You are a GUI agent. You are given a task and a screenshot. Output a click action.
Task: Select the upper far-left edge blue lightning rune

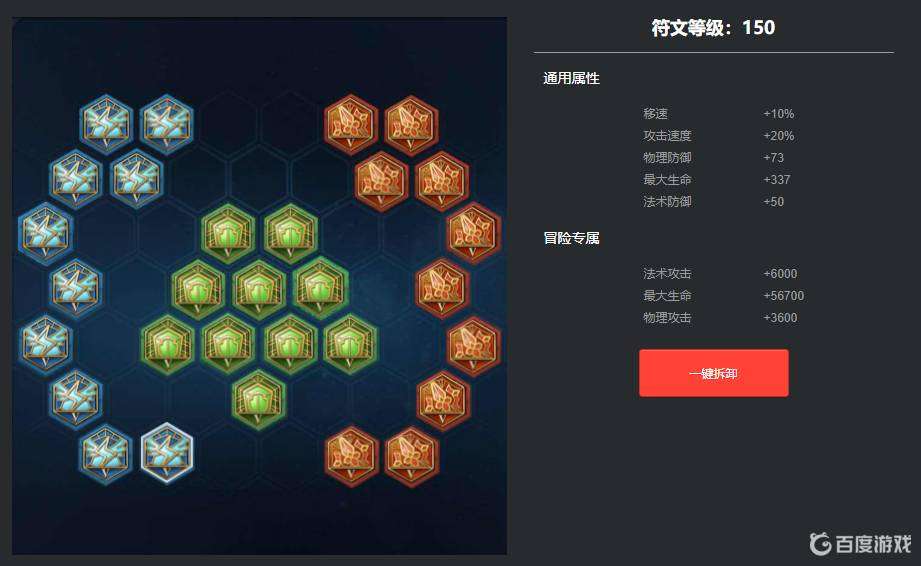pos(45,233)
